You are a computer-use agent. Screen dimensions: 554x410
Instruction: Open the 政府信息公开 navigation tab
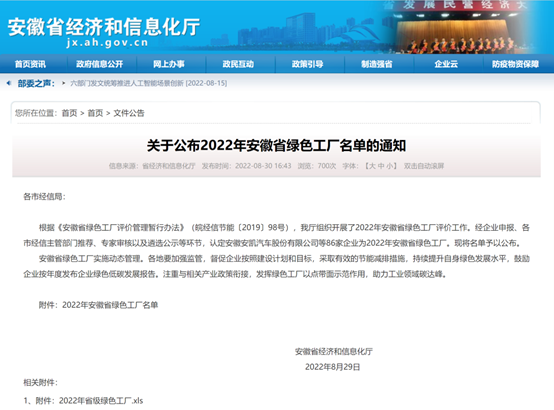coord(100,64)
